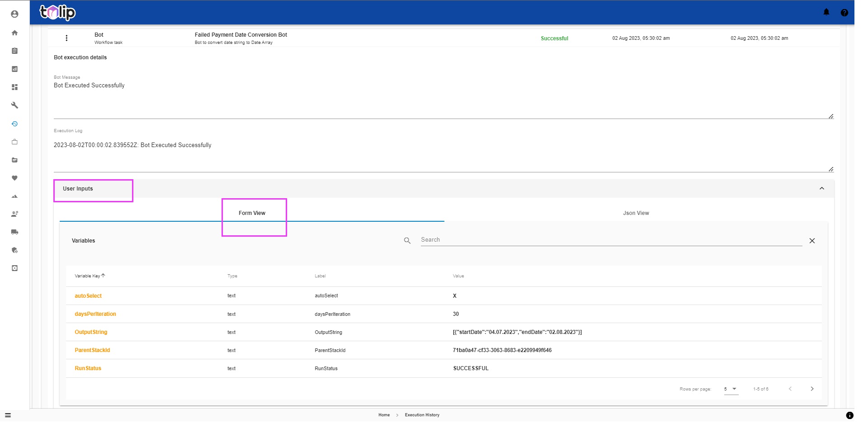The image size is (868, 424).
Task: Open the daysPerIteration variable key
Action: [95, 314]
